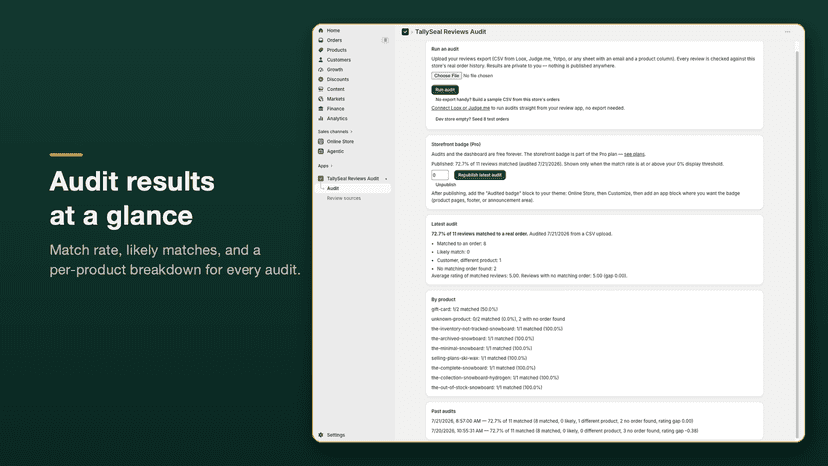Focus the display threshold number field
The width and height of the screenshot is (828, 466).
pyautogui.click(x=440, y=175)
